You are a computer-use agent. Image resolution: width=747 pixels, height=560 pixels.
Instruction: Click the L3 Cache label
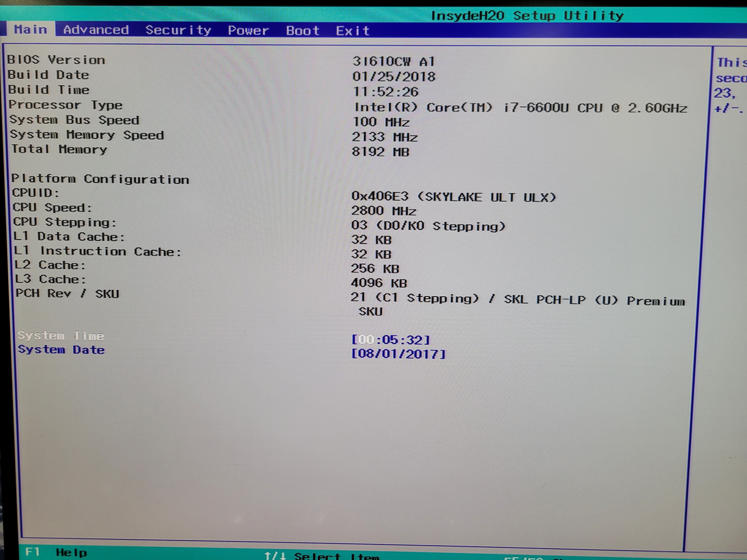(x=50, y=279)
